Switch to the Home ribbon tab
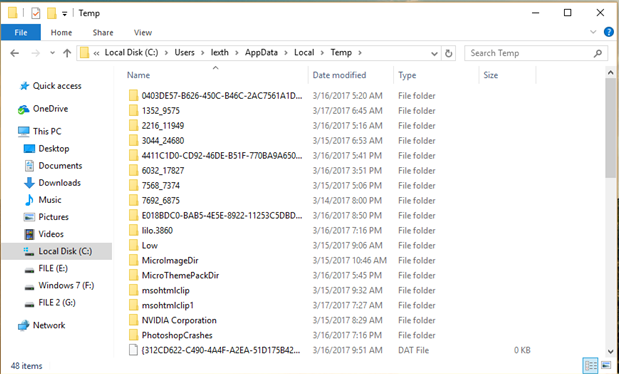The width and height of the screenshot is (619, 374). point(61,32)
